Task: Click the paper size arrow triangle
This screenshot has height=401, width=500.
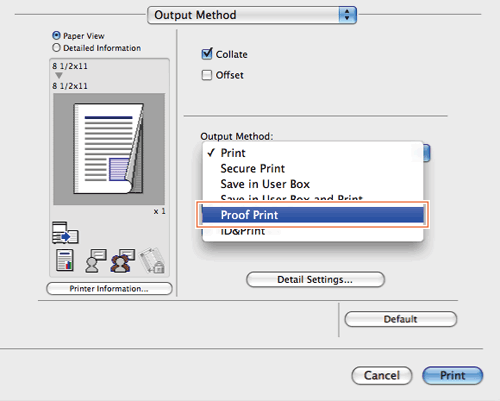Action: pos(59,76)
